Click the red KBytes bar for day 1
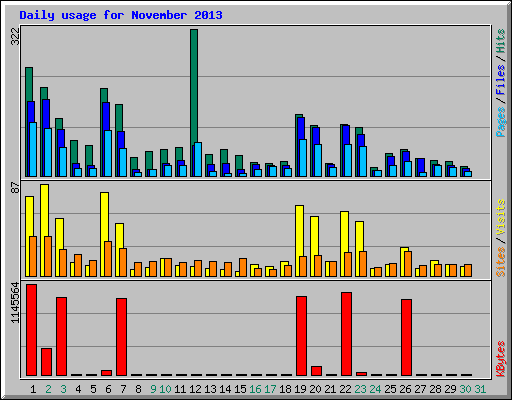The width and height of the screenshot is (512, 400). [x=31, y=330]
